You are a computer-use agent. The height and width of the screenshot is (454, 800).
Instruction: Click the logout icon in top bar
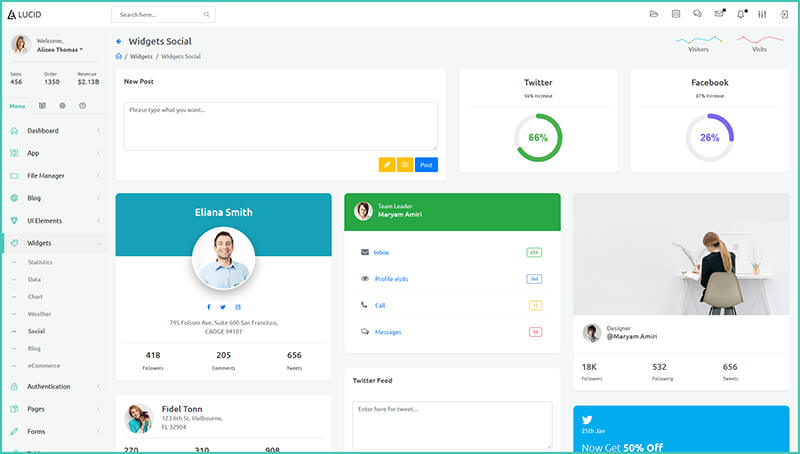pos(784,14)
